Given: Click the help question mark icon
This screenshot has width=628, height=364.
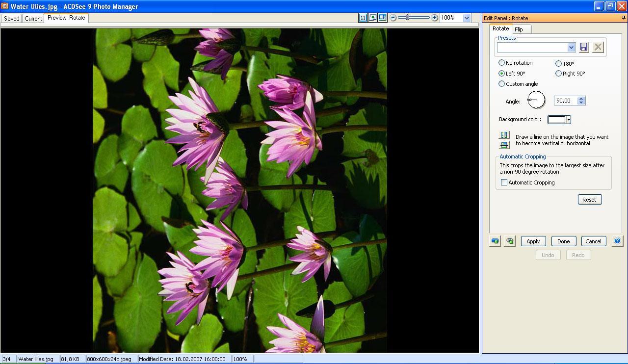Looking at the screenshot, I should (618, 241).
